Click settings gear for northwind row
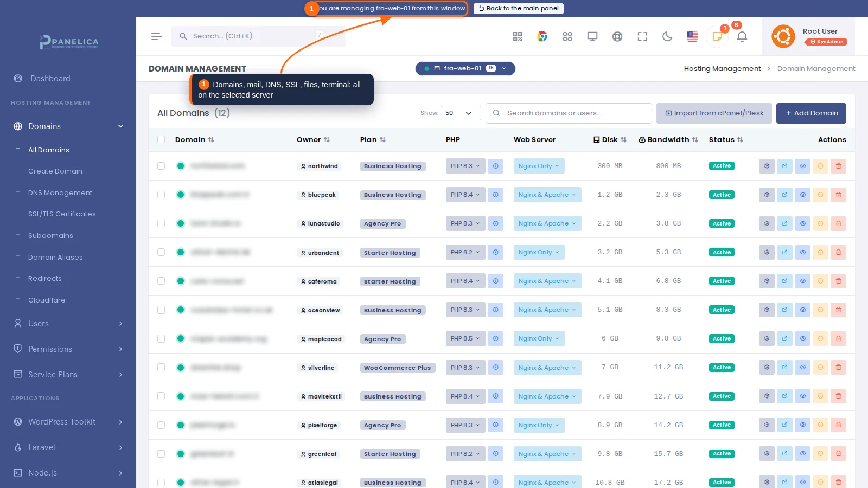The width and height of the screenshot is (868, 488). tap(767, 166)
